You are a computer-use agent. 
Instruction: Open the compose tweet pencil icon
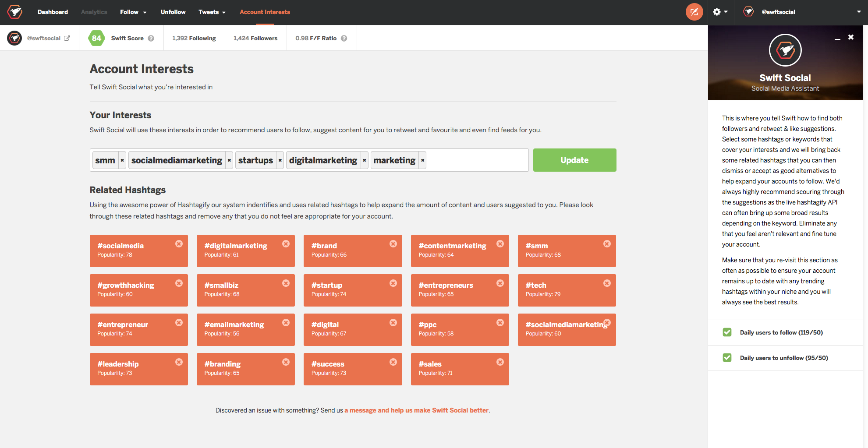(694, 12)
